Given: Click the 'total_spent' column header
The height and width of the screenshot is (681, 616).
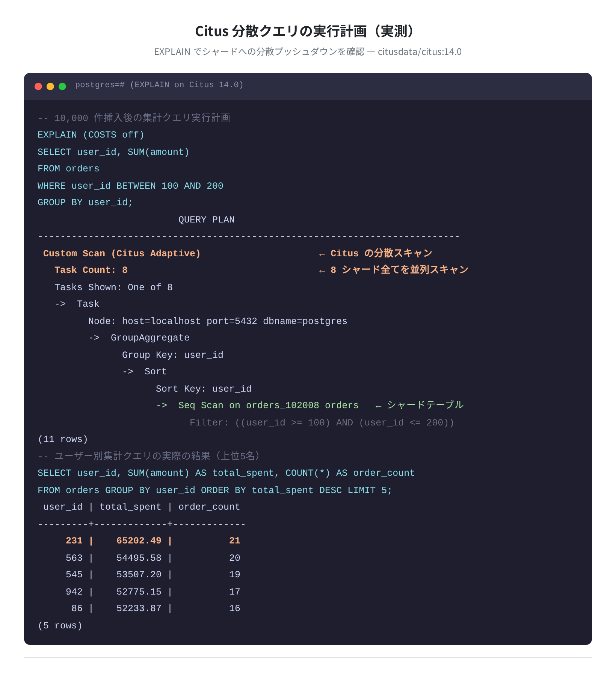Looking at the screenshot, I should tap(130, 507).
